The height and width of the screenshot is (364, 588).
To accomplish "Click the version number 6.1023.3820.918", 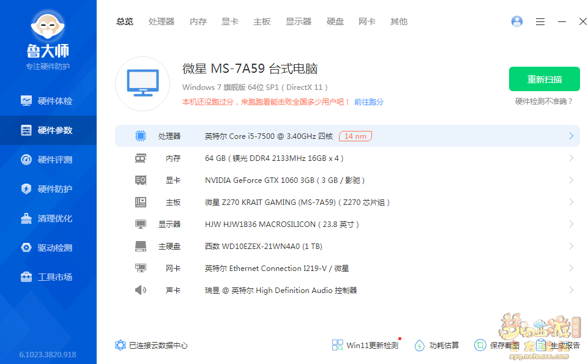I will 48,355.
